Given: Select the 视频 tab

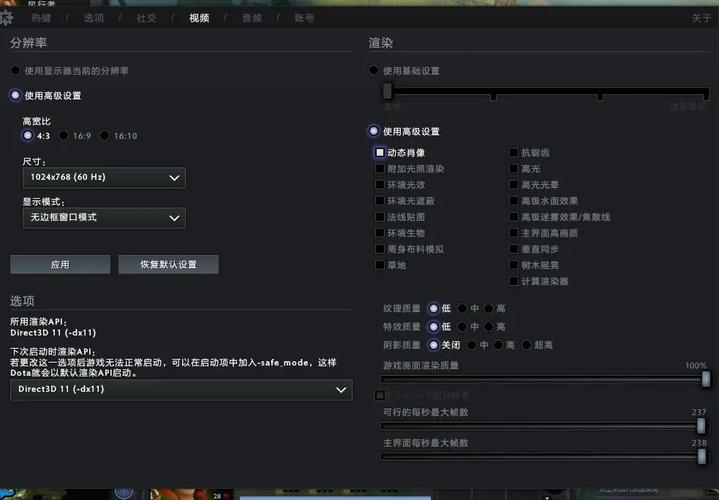Looking at the screenshot, I should point(199,18).
